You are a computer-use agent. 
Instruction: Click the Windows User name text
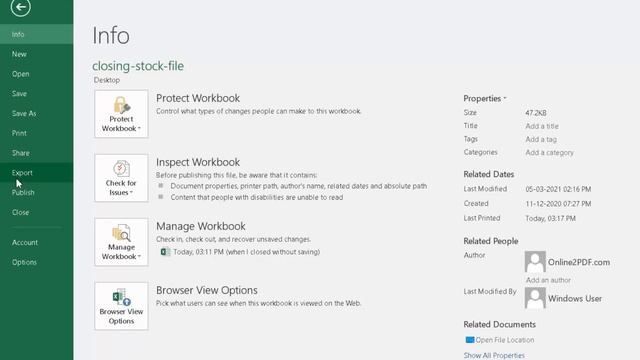click(x=575, y=298)
